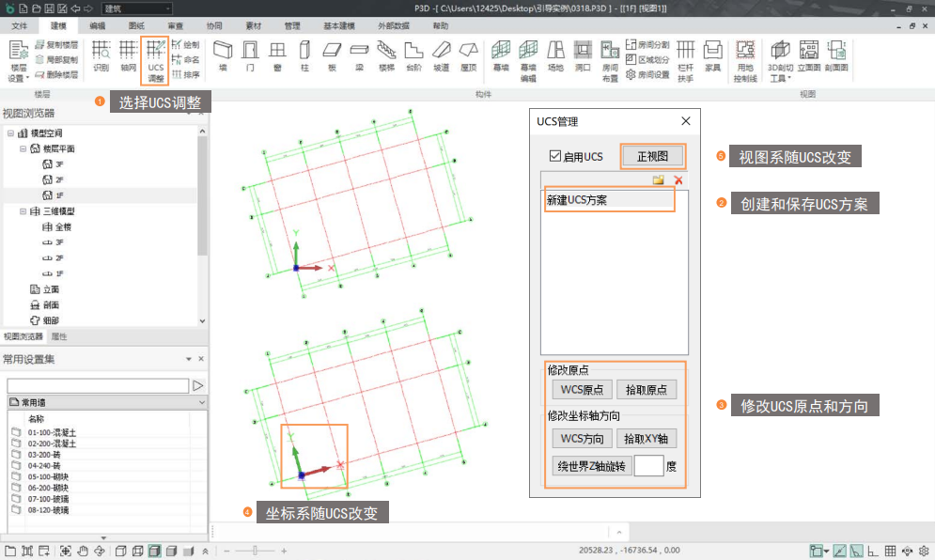Click the red delete icon in UCS管理
The height and width of the screenshot is (560, 935).
[678, 179]
